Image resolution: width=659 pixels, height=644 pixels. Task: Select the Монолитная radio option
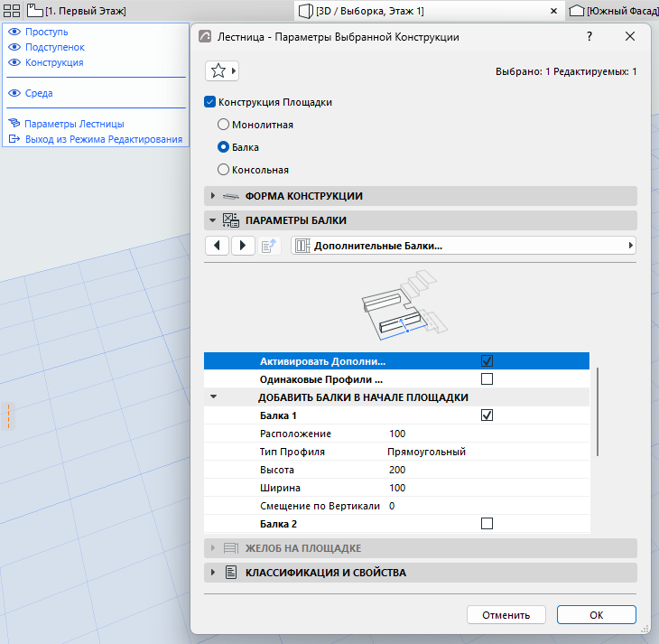tap(223, 125)
